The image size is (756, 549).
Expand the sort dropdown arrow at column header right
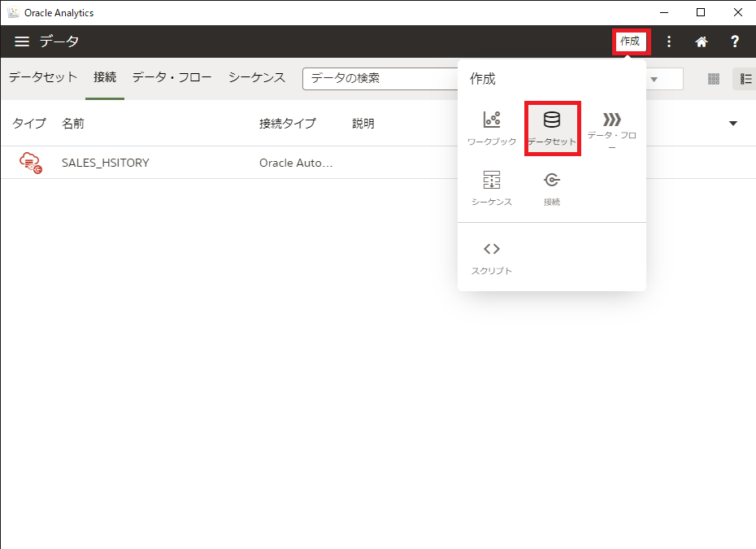(732, 124)
